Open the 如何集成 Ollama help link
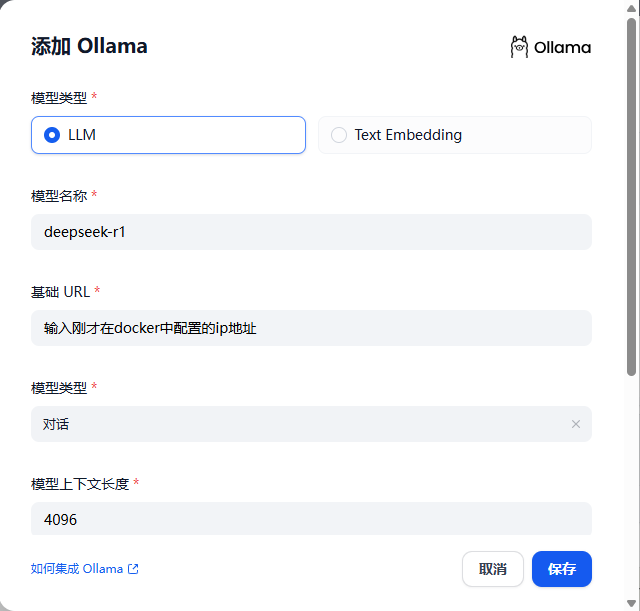Screen dimensions: 640x611 coord(77,569)
